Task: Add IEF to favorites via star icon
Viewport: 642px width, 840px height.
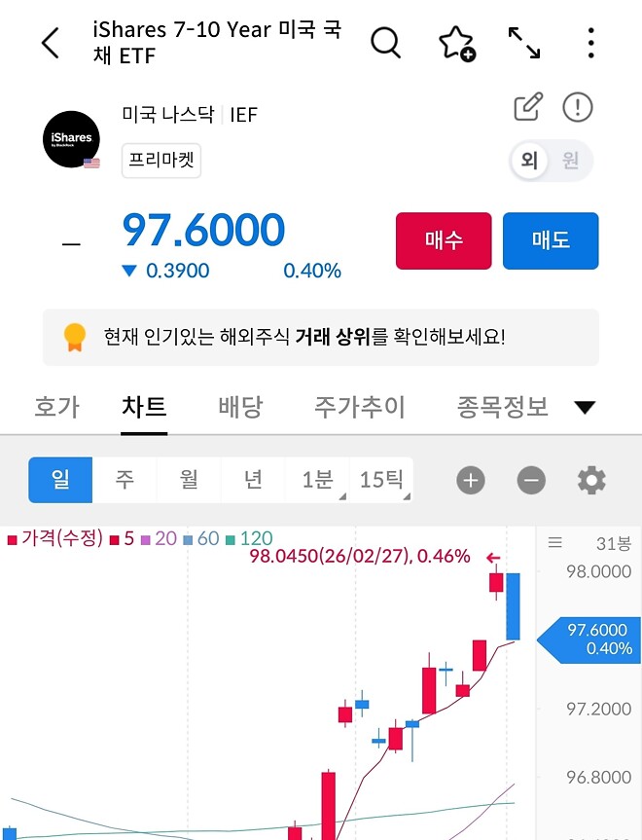Action: (457, 42)
